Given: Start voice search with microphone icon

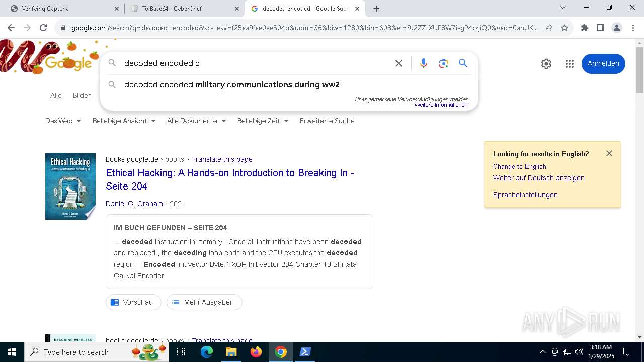Looking at the screenshot, I should pos(424,63).
